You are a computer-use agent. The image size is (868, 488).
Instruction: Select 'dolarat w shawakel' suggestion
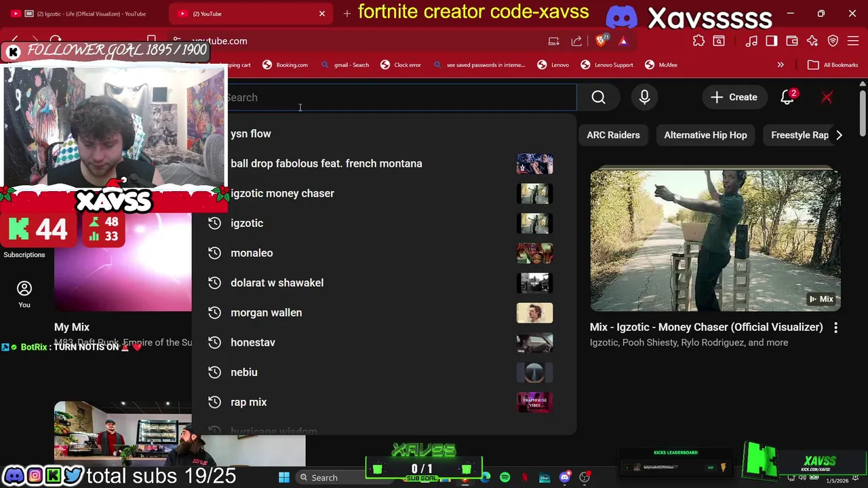click(277, 283)
